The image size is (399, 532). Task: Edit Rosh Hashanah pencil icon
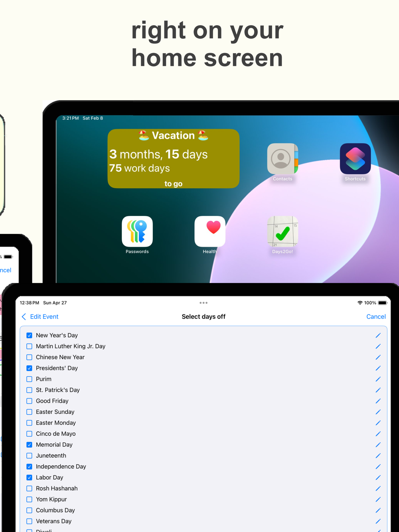tap(378, 488)
